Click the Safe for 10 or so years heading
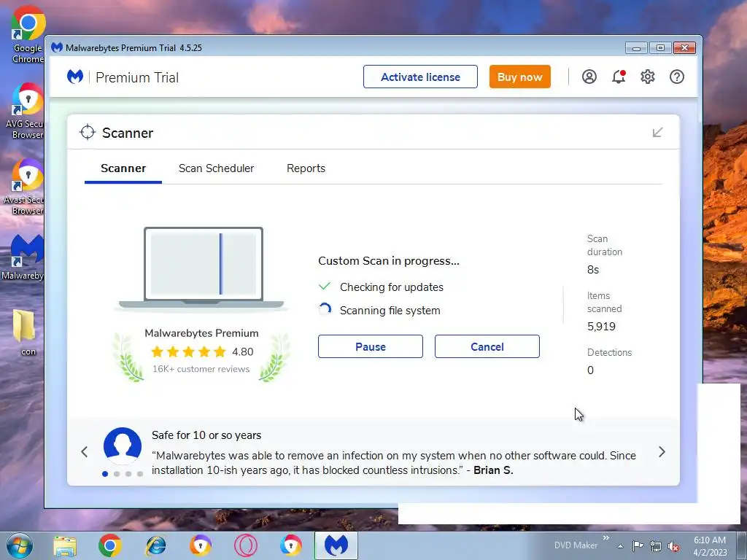Viewport: 747px width, 560px height. click(206, 435)
